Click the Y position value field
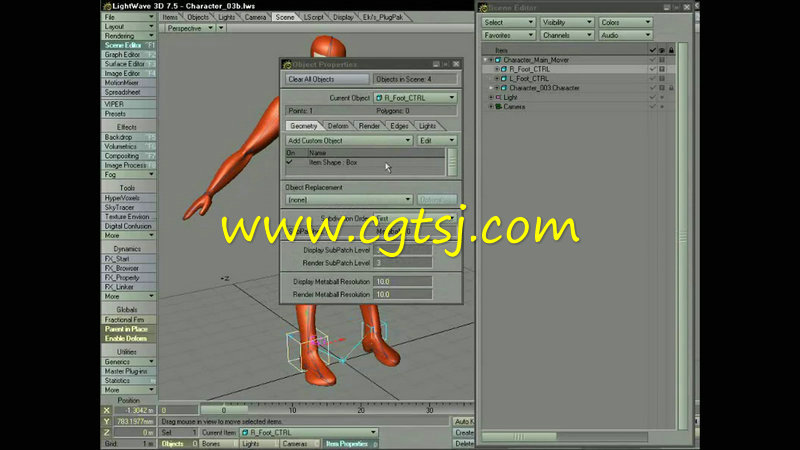 (135, 422)
